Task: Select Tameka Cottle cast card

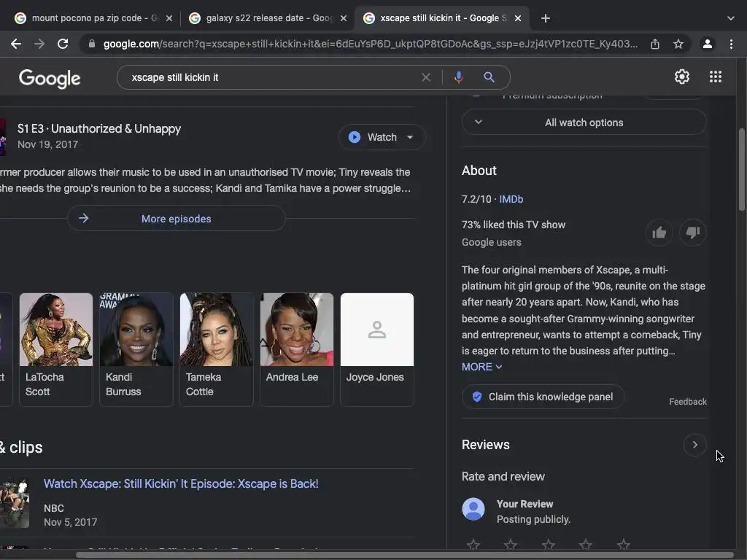Action: pos(216,349)
